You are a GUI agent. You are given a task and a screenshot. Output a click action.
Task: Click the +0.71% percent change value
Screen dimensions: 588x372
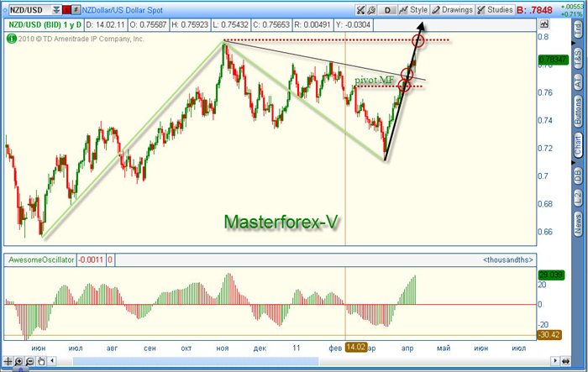tap(573, 14)
